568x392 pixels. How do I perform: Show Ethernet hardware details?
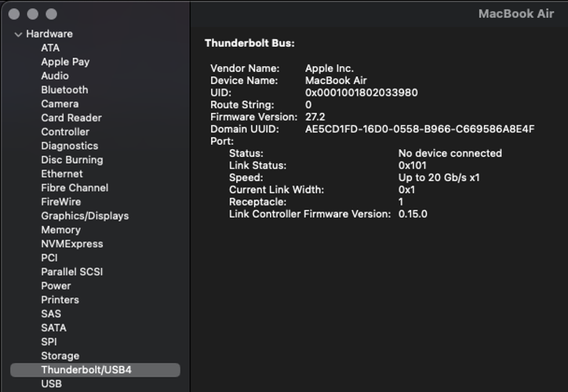(x=62, y=174)
